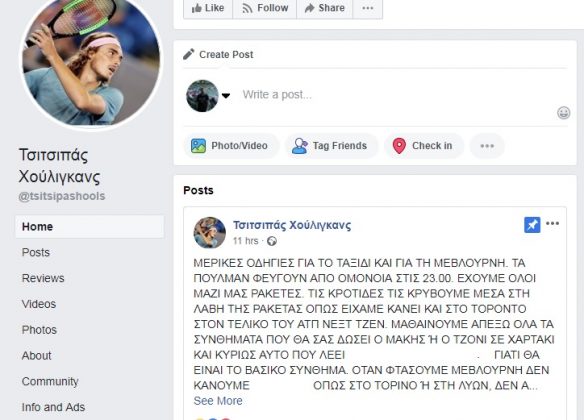Choose the Check in location pin
584x420 pixels.
[x=423, y=146]
